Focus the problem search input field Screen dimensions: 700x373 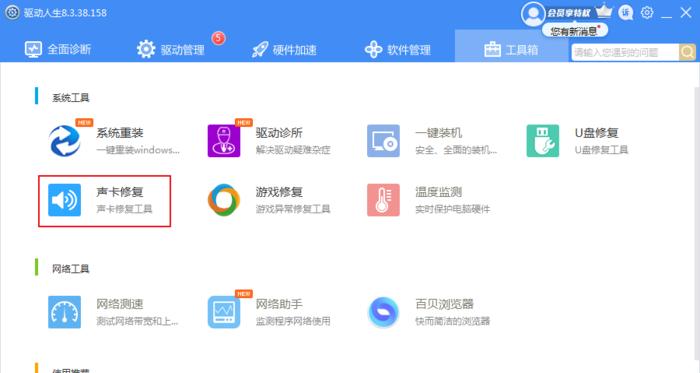625,53
